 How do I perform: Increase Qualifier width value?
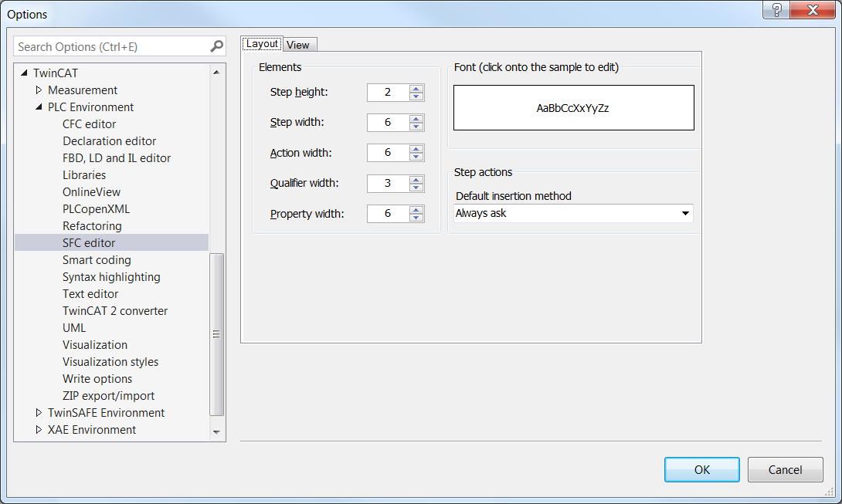click(416, 180)
